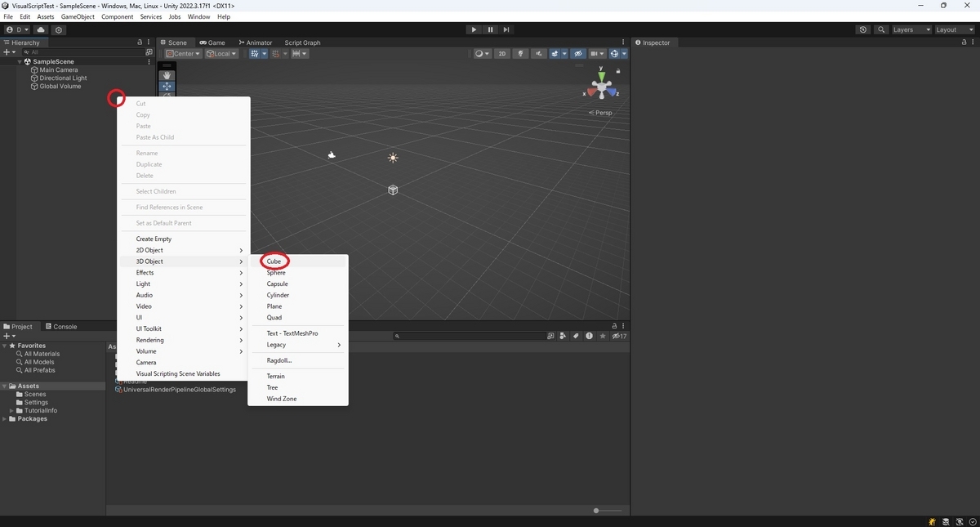Create a Cube from the submenu
The image size is (980, 527).
pos(298,261)
